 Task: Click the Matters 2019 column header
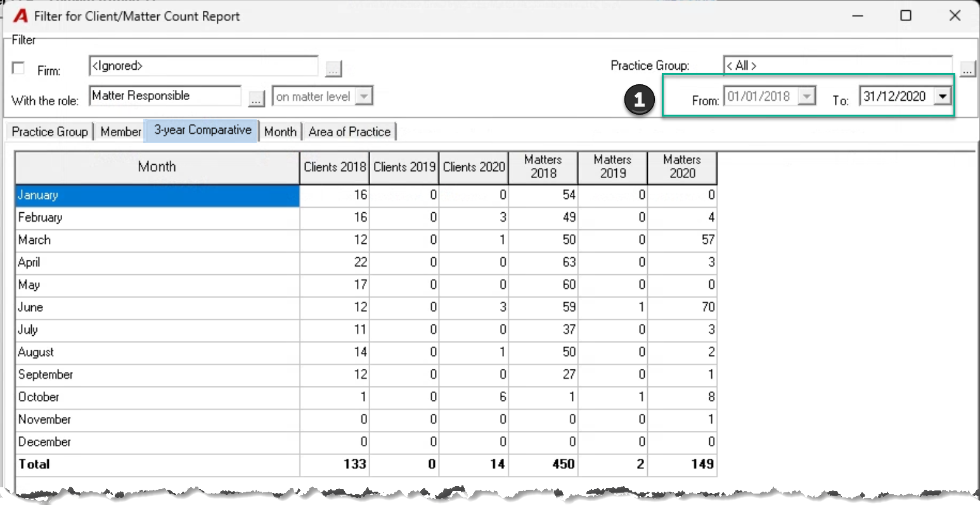tap(613, 167)
